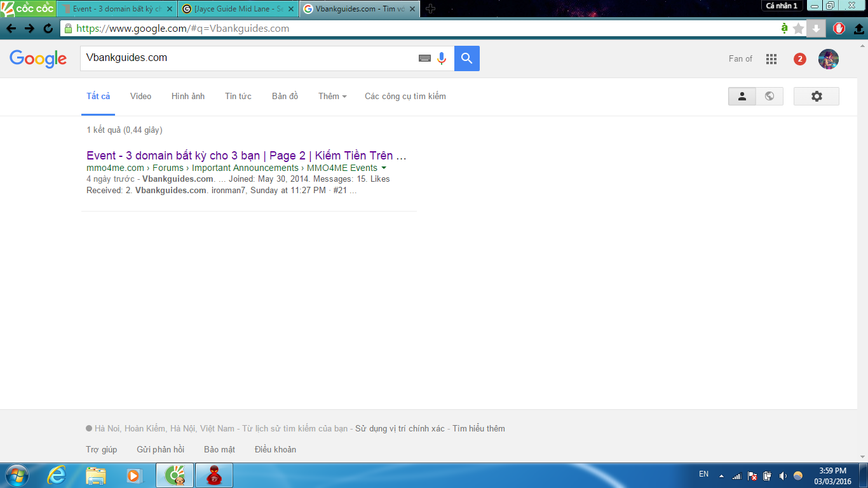
Task: Open the 'Bảo mật' footer link
Action: (219, 449)
